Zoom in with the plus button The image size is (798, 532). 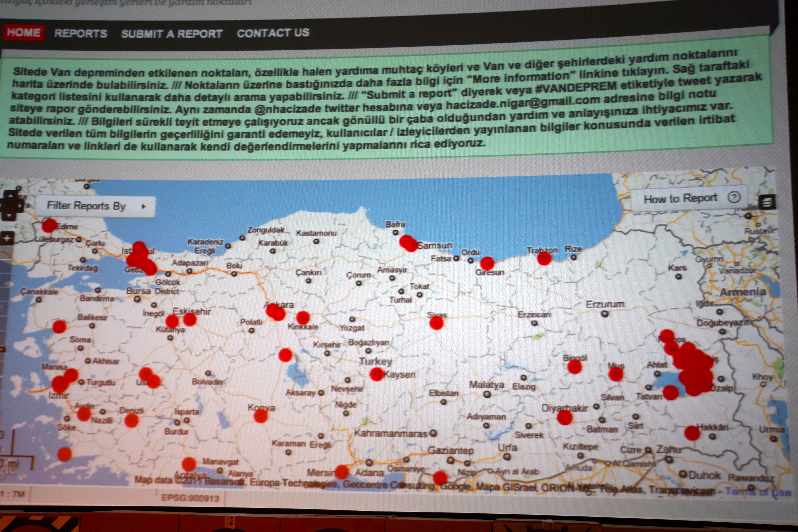point(7,238)
